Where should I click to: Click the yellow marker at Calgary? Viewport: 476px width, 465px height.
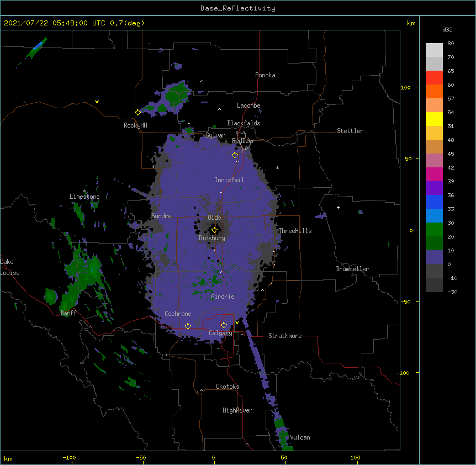pyautogui.click(x=224, y=325)
